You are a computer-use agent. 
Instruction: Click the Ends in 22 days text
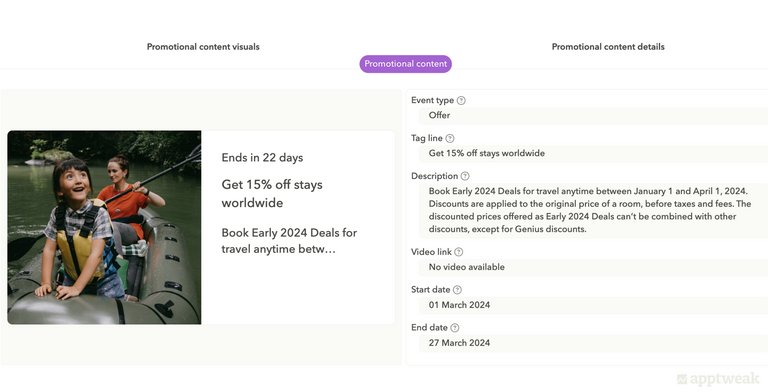(x=262, y=157)
